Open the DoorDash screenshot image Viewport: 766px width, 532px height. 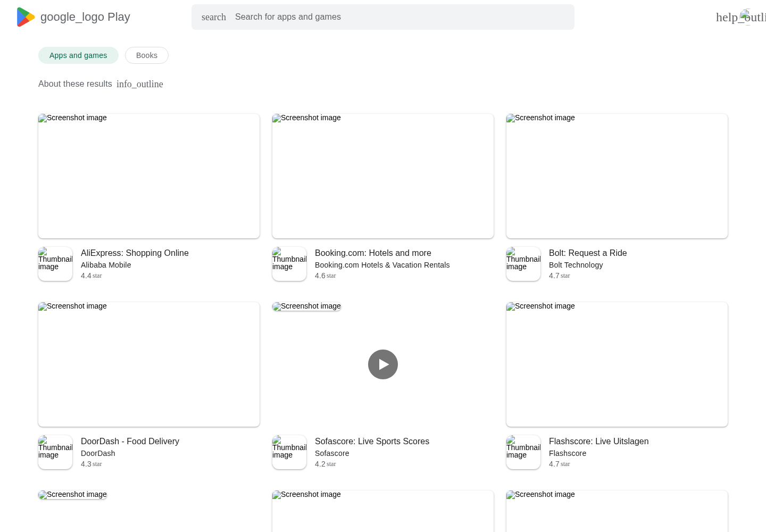[149, 364]
